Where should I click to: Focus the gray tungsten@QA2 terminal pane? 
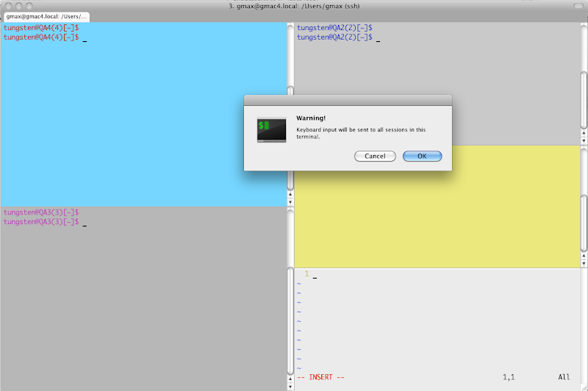pos(437,84)
